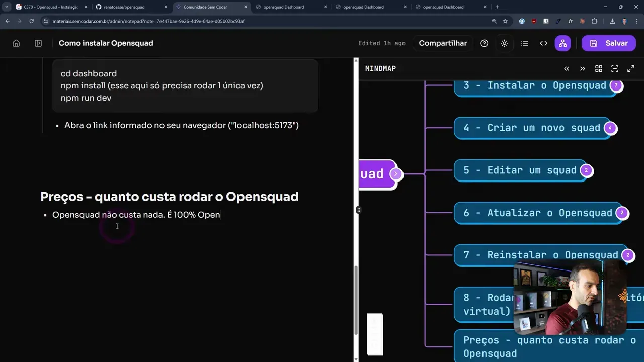Collapse all mindmap nodes with double-left chevron
This screenshot has width=644, height=362.
pos(567,69)
